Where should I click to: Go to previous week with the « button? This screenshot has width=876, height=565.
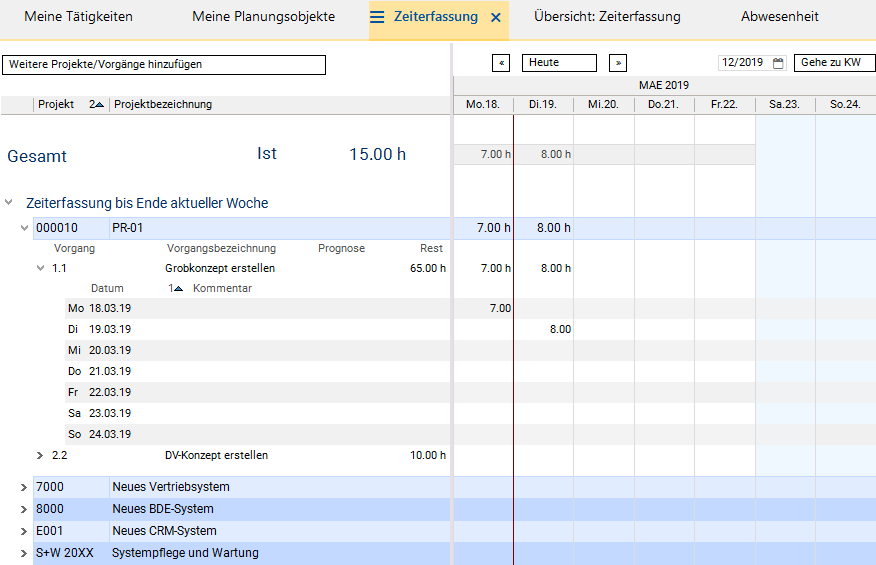click(x=501, y=63)
